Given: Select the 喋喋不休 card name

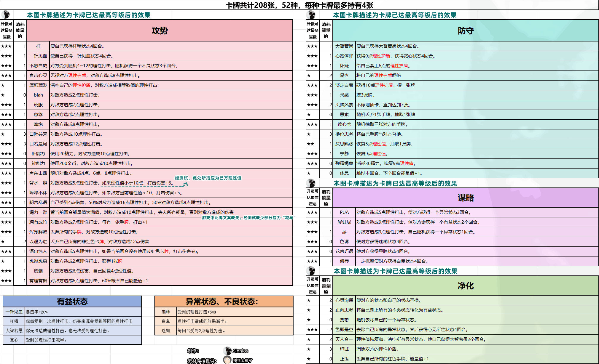Looking at the screenshot, I should click(38, 193).
